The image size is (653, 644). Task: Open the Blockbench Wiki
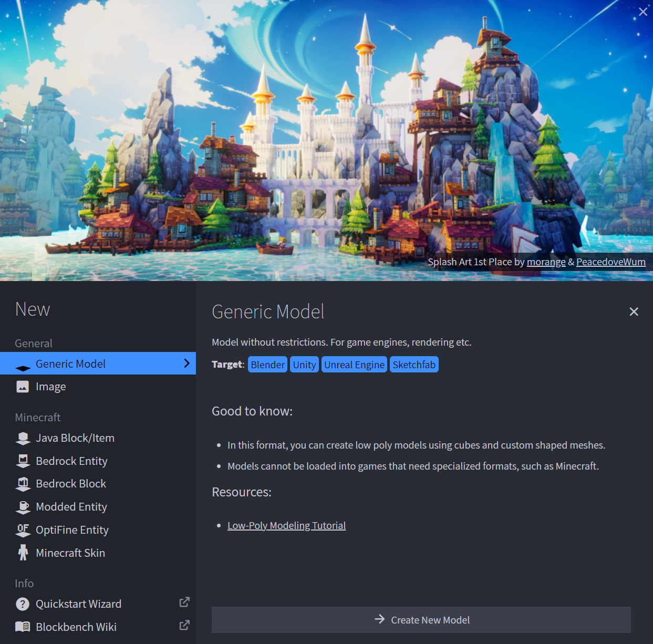[98, 627]
